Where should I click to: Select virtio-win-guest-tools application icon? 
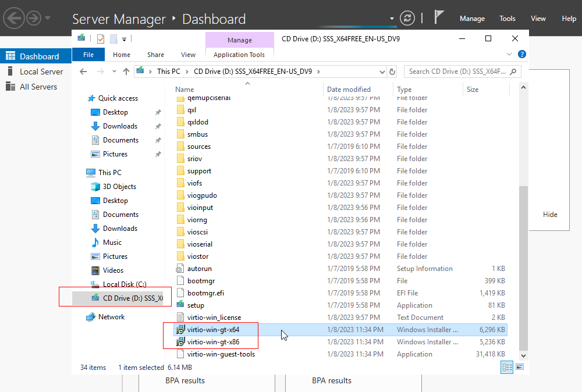(180, 354)
